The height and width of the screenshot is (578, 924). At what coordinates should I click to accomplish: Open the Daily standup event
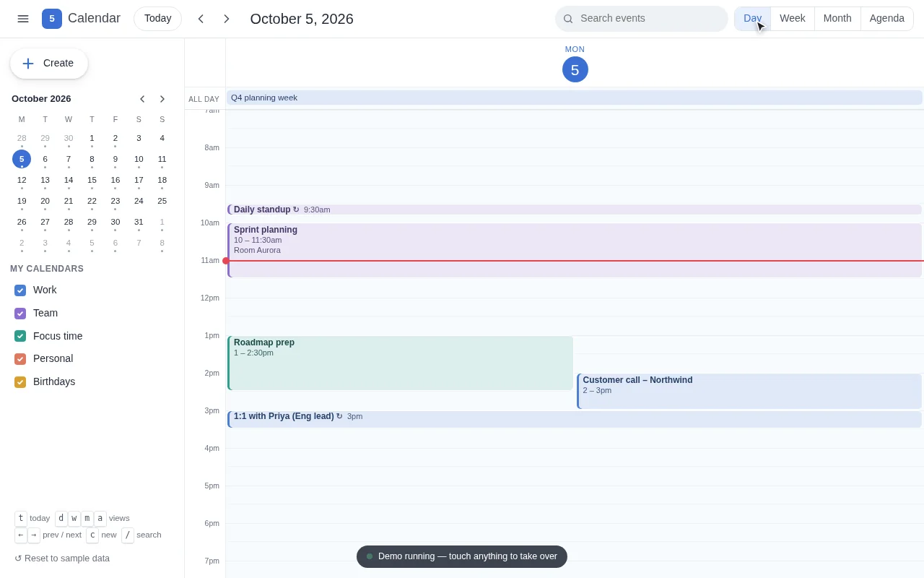575,210
